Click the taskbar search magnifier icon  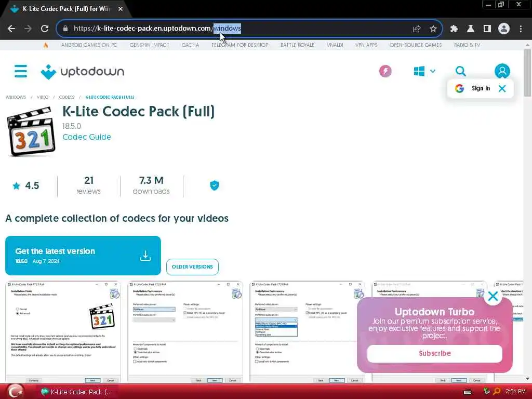pos(497,392)
